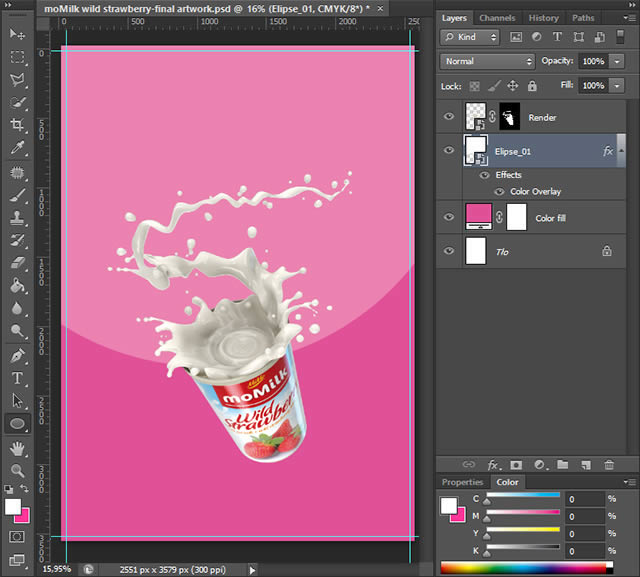Image resolution: width=640 pixels, height=577 pixels.
Task: Open new adjustment layer menu
Action: click(x=540, y=465)
